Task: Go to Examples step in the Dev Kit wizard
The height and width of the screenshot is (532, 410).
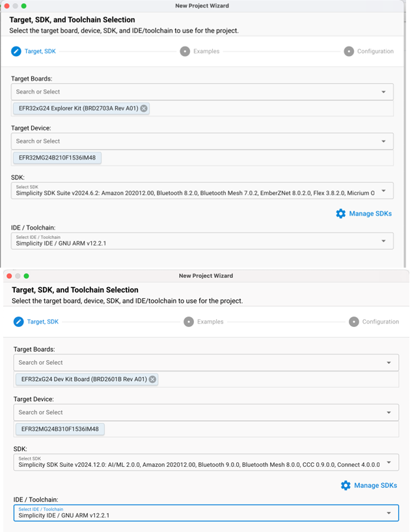Action: coord(210,322)
